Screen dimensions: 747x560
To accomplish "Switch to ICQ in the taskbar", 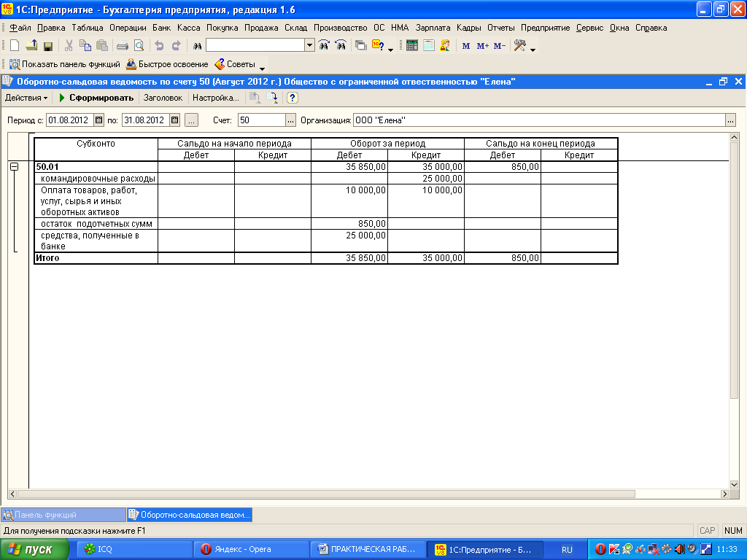I will [x=136, y=550].
